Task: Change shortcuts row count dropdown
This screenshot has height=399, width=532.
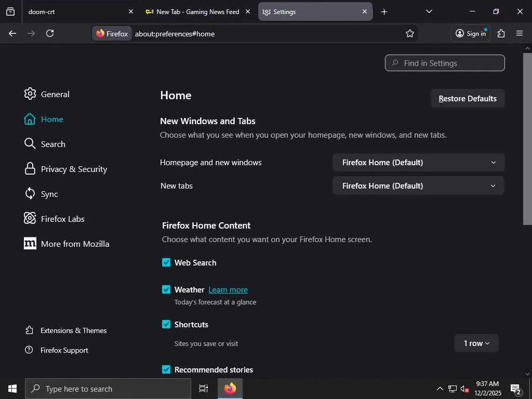Action: [x=476, y=343]
